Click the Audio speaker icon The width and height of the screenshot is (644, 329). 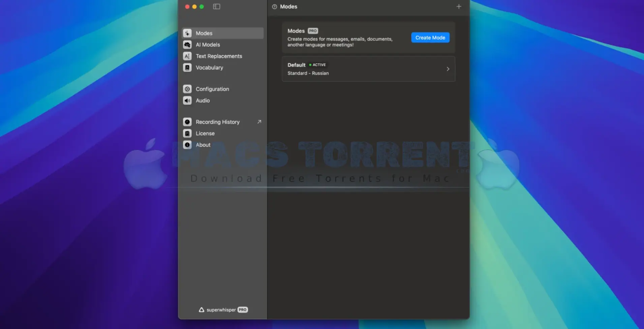tap(187, 100)
